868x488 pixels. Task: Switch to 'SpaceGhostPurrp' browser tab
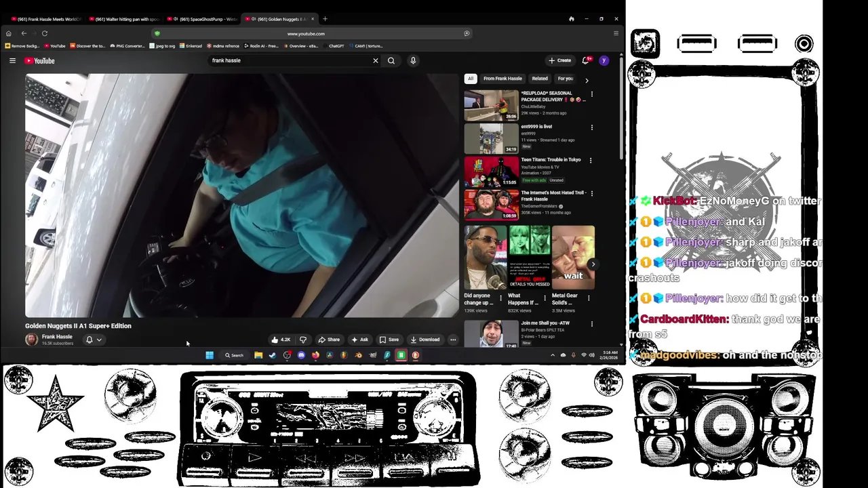click(x=203, y=19)
